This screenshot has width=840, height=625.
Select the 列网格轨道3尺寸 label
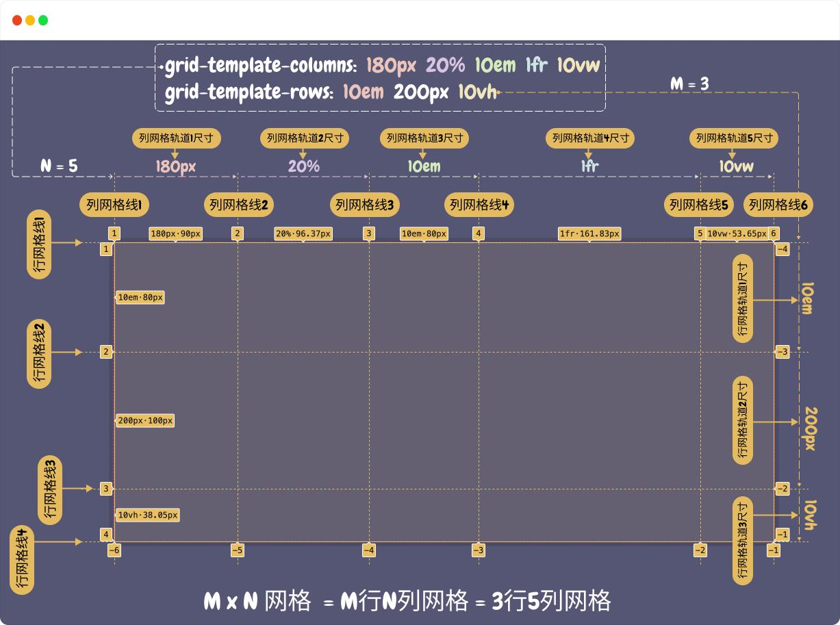point(424,138)
